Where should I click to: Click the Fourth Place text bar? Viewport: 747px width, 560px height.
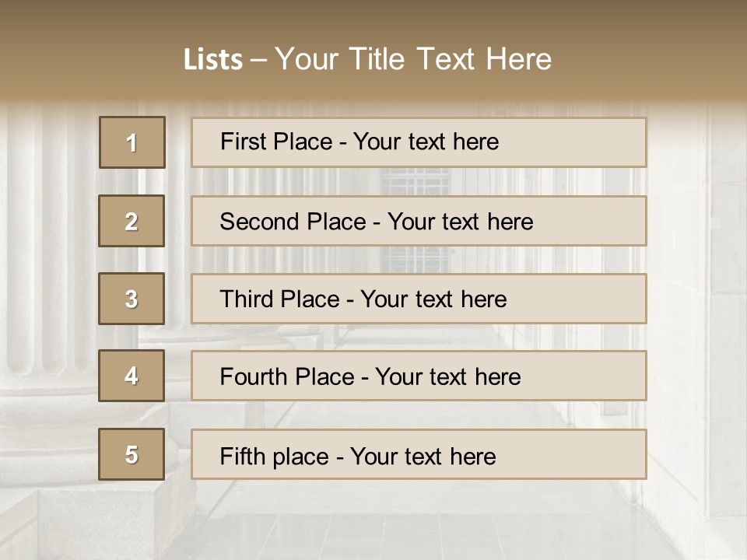point(419,376)
